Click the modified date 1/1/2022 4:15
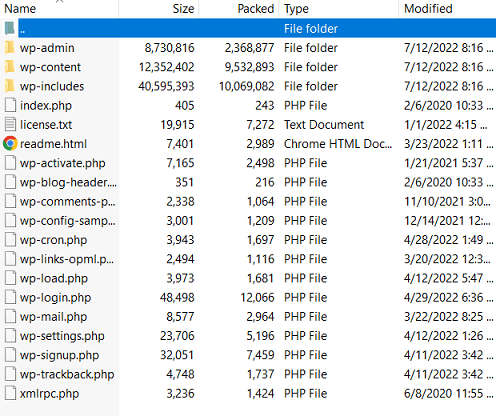This screenshot has width=496, height=416. point(445,125)
